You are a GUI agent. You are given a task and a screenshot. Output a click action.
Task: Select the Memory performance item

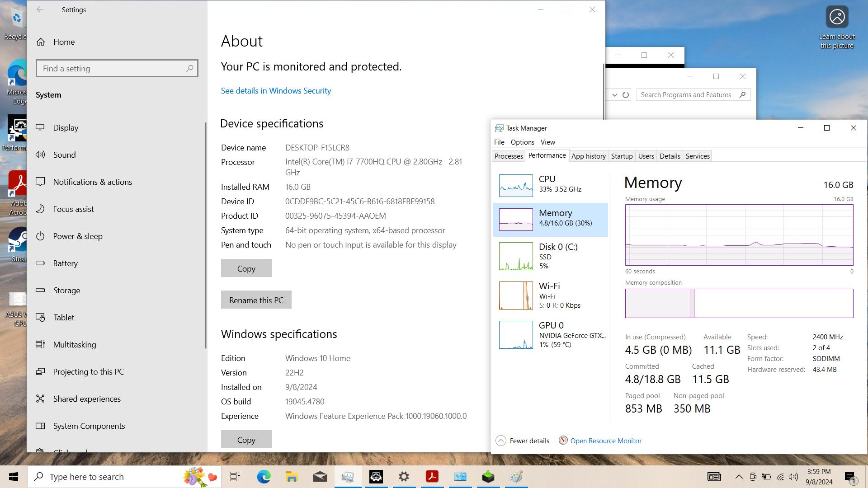551,220
